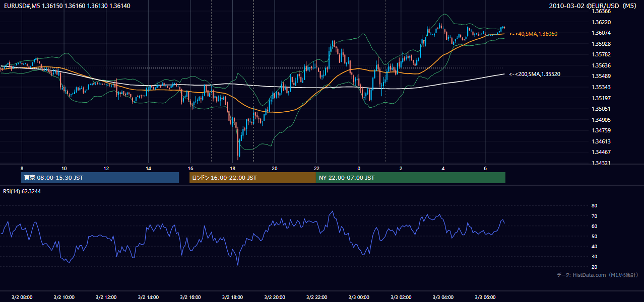Select the orange 40 SMA label 1.36060

(533, 34)
